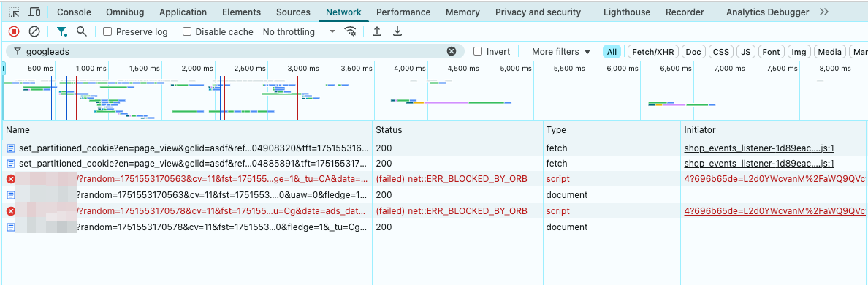Sort by Status column header
Screen dimensions: 868x285
tap(457, 130)
